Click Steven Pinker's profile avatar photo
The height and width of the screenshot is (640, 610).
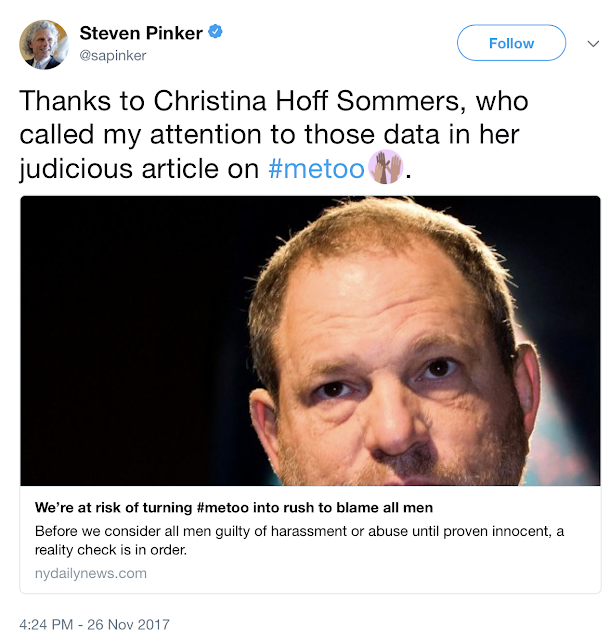tap(43, 44)
